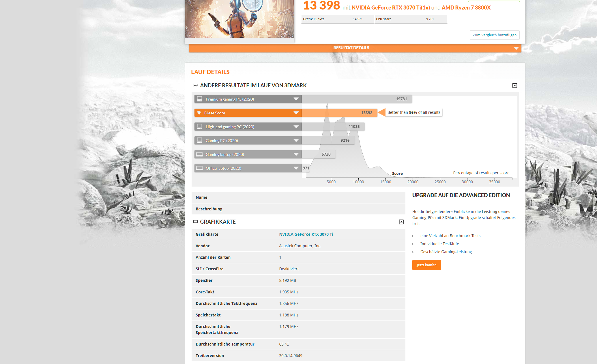The width and height of the screenshot is (597, 364).
Task: Click the trophy icon beside Diese Score
Action: coord(199,113)
